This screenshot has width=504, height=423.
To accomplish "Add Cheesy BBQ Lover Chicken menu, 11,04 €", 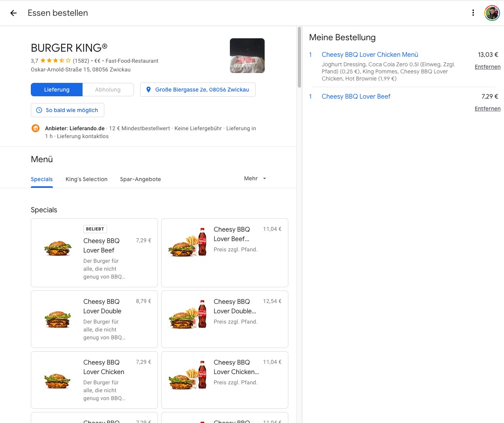I will point(225,380).
